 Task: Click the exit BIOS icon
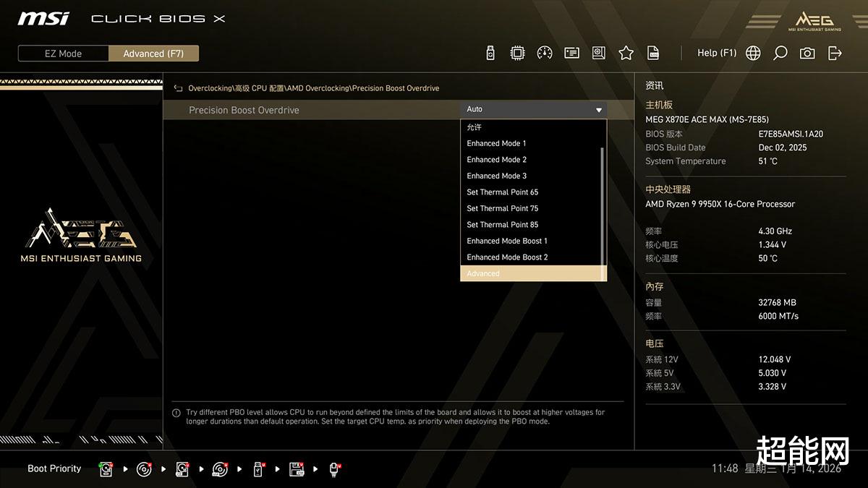coord(835,53)
